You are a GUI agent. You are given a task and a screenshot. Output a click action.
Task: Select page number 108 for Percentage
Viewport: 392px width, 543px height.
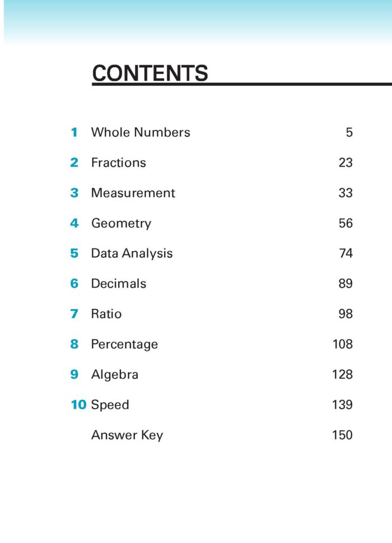(x=342, y=344)
